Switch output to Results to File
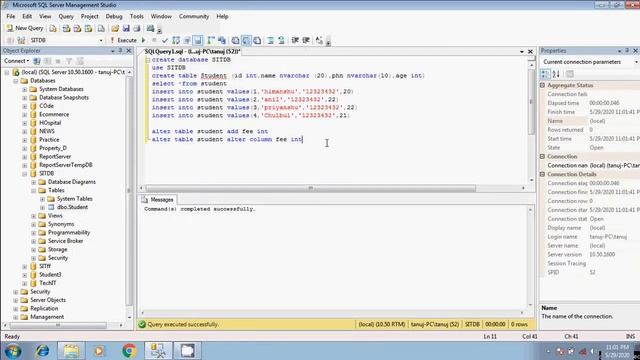 coord(257,40)
